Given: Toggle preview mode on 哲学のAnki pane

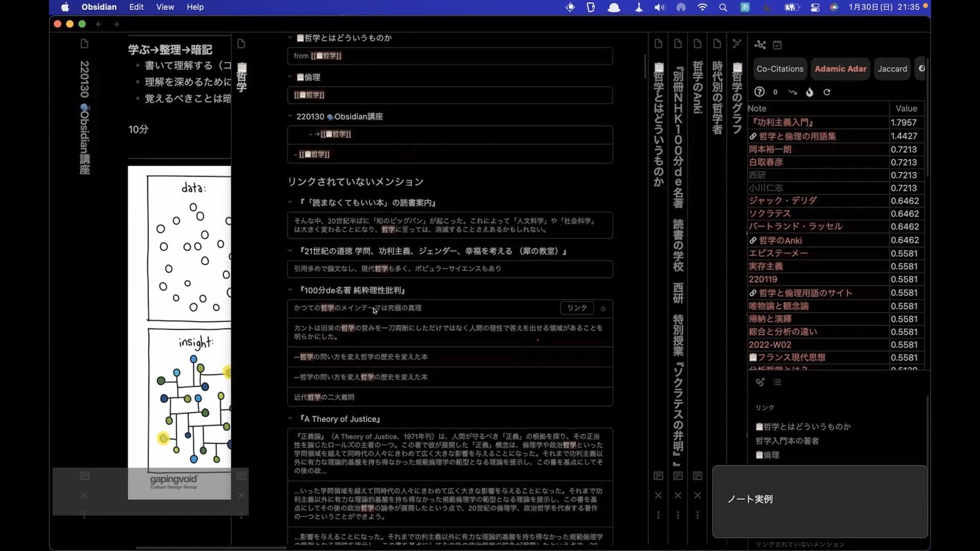Looking at the screenshot, I should pos(697,476).
